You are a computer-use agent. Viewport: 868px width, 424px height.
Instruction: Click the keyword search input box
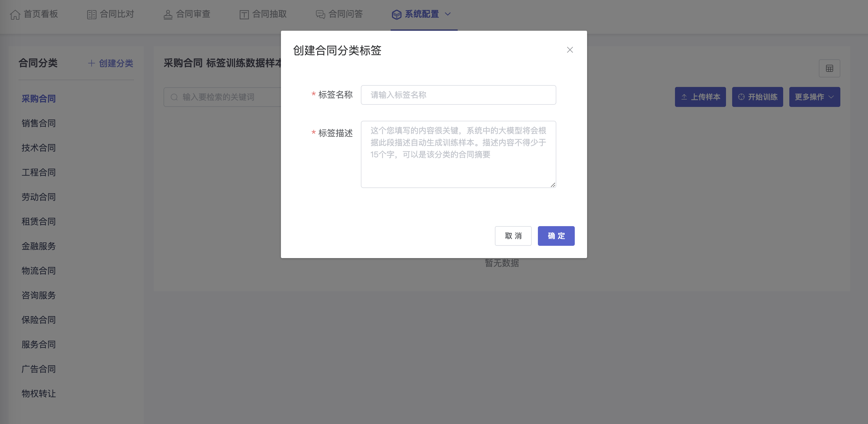[x=229, y=97]
